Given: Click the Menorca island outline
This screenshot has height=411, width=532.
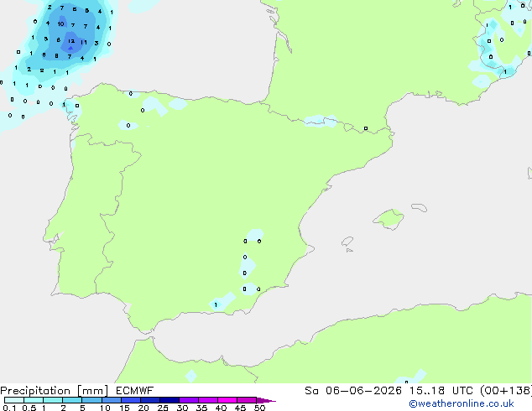Looking at the screenshot, I should [420, 207].
